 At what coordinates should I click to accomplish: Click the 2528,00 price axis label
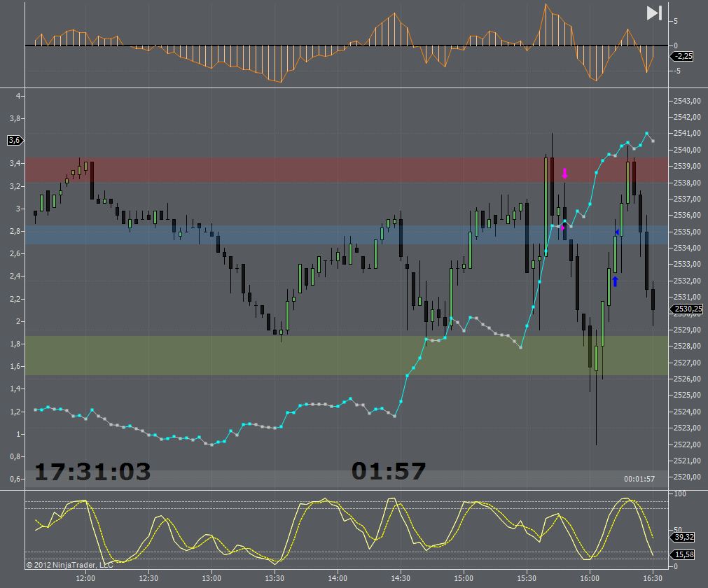click(x=687, y=346)
